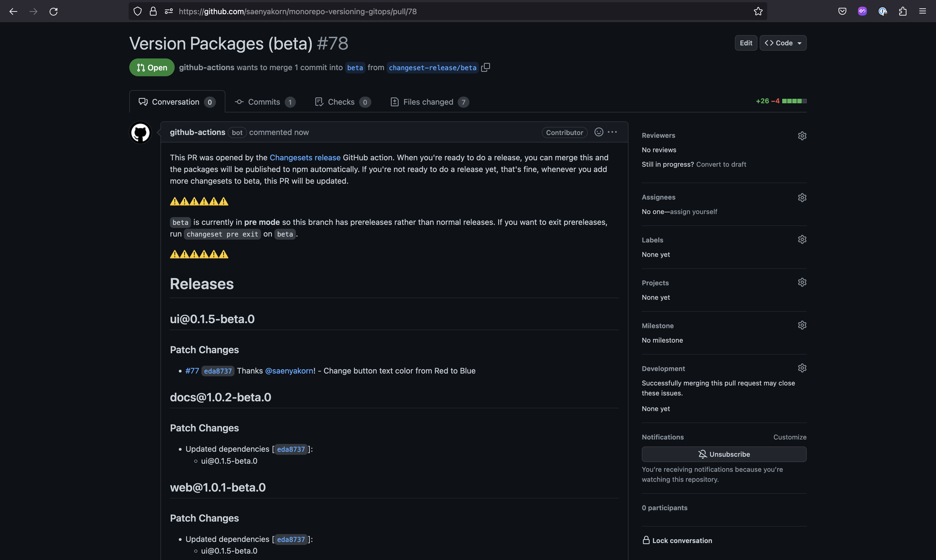Click the Contributor badge on comment
This screenshot has height=560, width=936.
tap(564, 132)
